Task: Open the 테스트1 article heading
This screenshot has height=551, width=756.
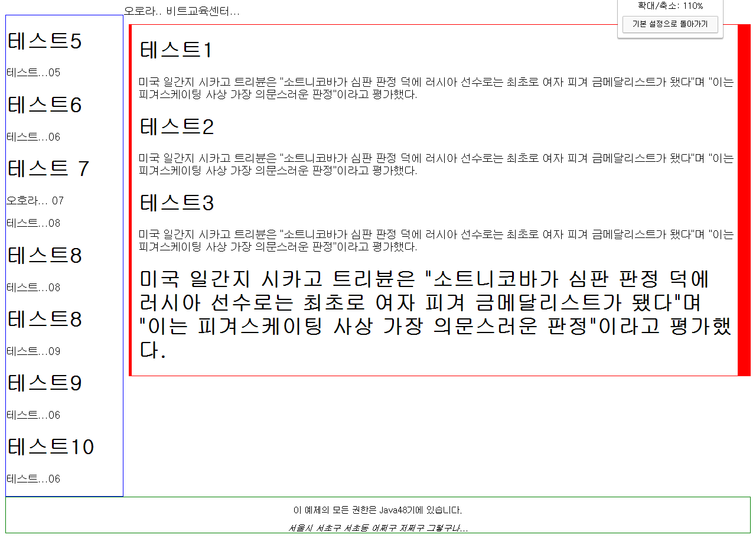Action: (x=177, y=50)
